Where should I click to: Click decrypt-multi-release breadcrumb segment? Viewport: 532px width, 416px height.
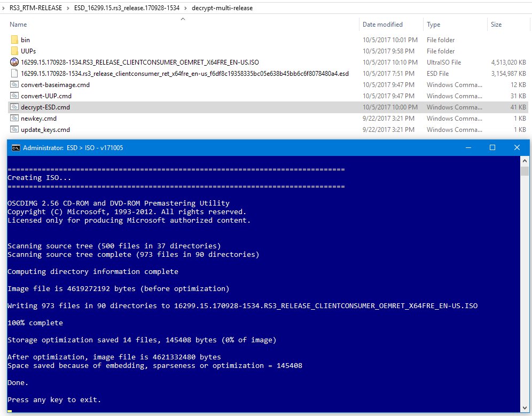click(222, 8)
